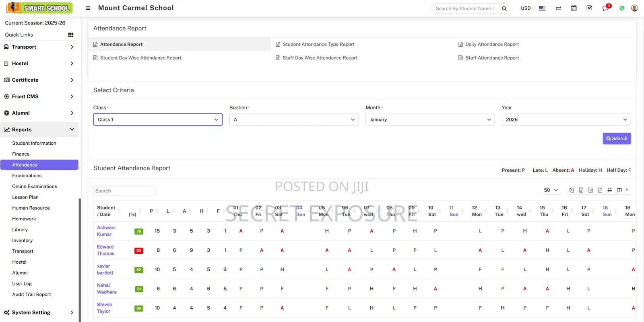Open Audit Trail Report

click(32, 295)
